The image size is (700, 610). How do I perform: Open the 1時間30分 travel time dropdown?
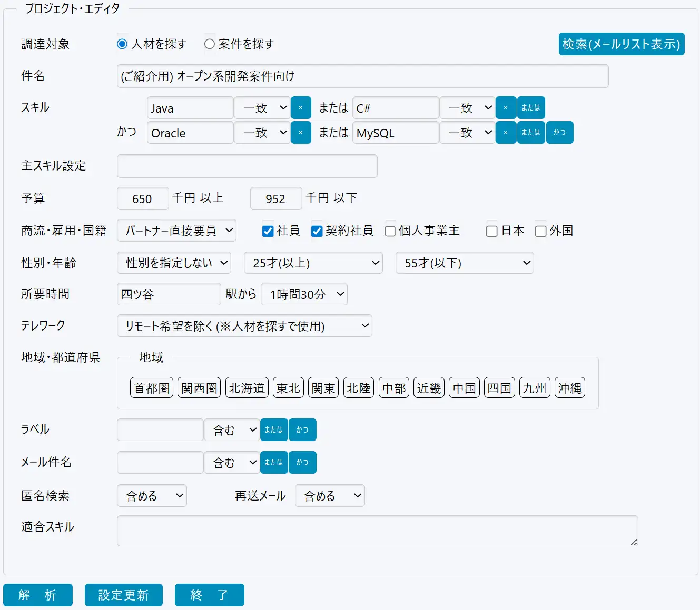pyautogui.click(x=304, y=294)
